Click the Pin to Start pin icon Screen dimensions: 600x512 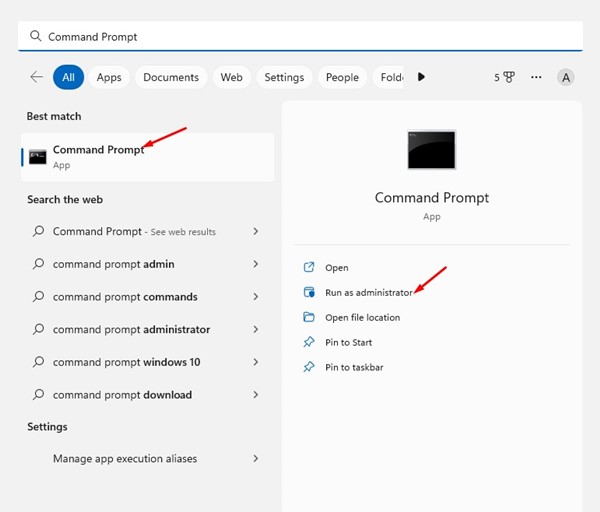tap(309, 343)
